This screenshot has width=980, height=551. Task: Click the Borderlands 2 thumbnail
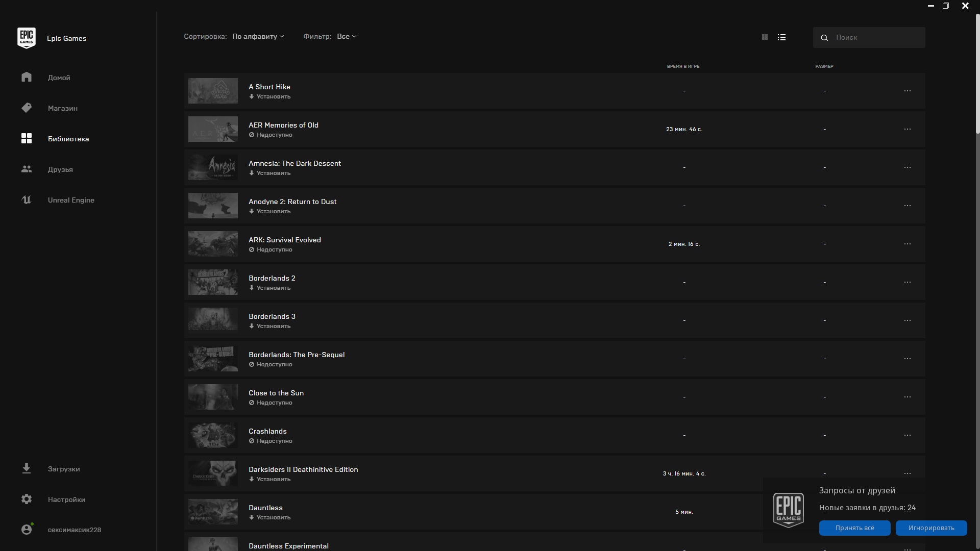[x=213, y=282]
